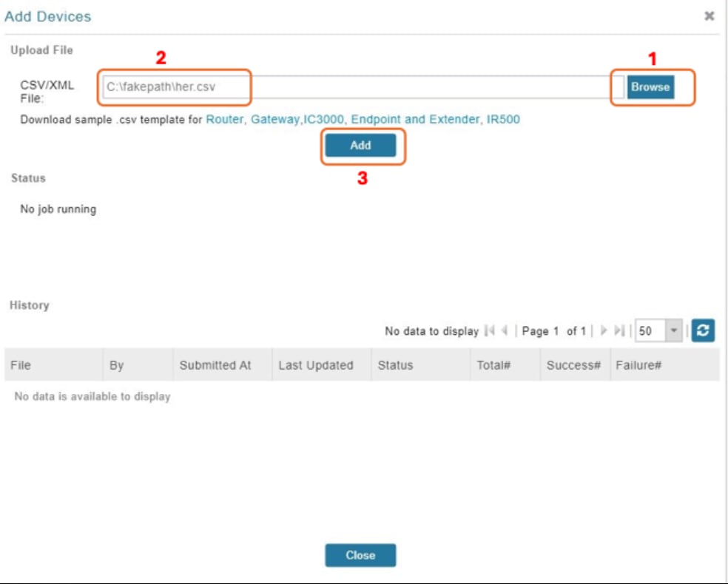Download the Gateway,IC3000 sample template

(x=297, y=119)
